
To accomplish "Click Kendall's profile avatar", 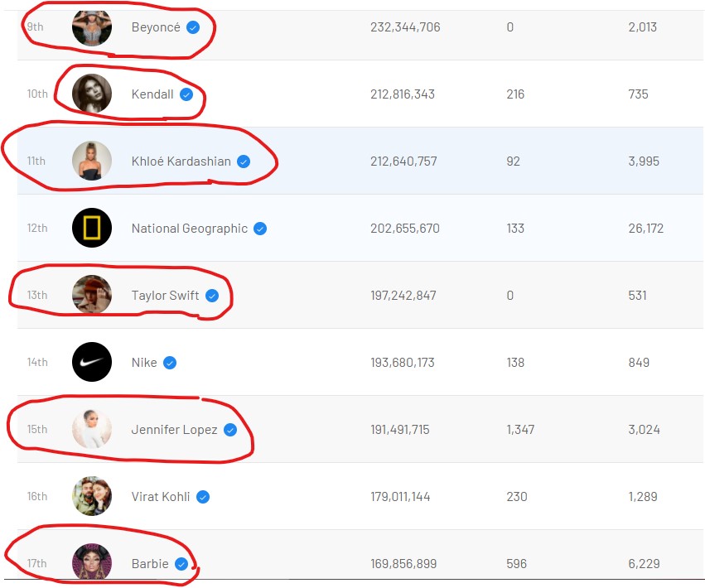I will click(x=91, y=94).
